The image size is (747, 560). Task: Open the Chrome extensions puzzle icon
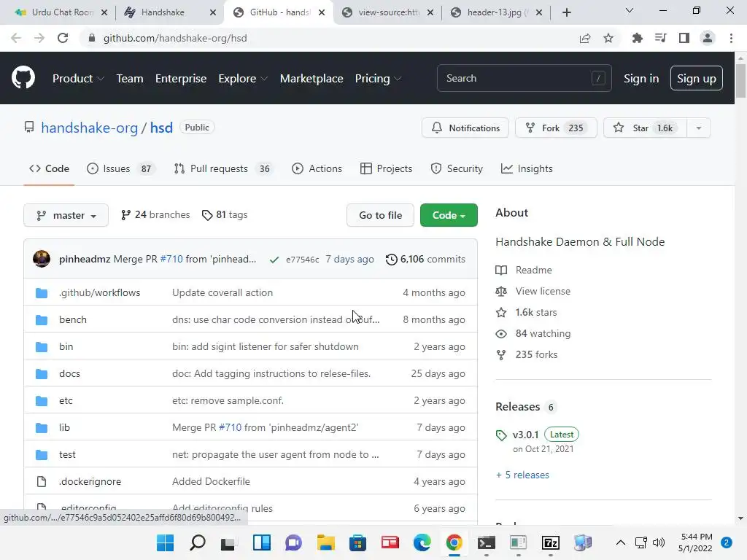(x=637, y=38)
